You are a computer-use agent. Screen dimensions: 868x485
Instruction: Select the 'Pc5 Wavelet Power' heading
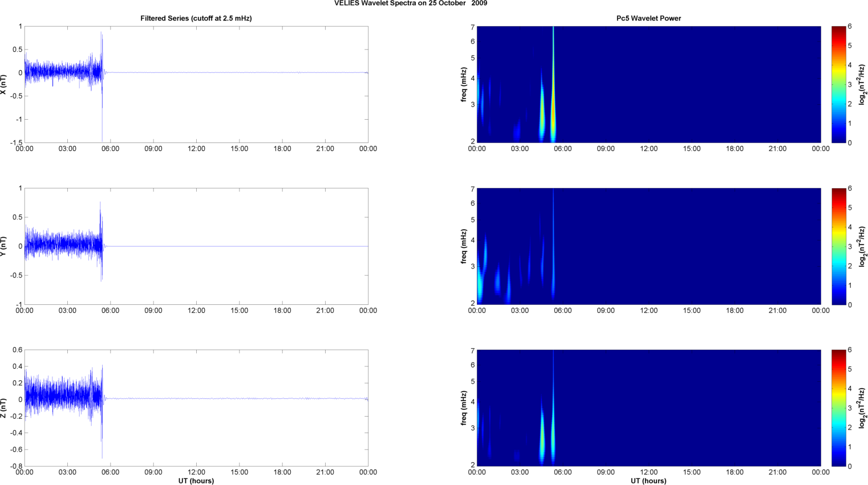(648, 18)
